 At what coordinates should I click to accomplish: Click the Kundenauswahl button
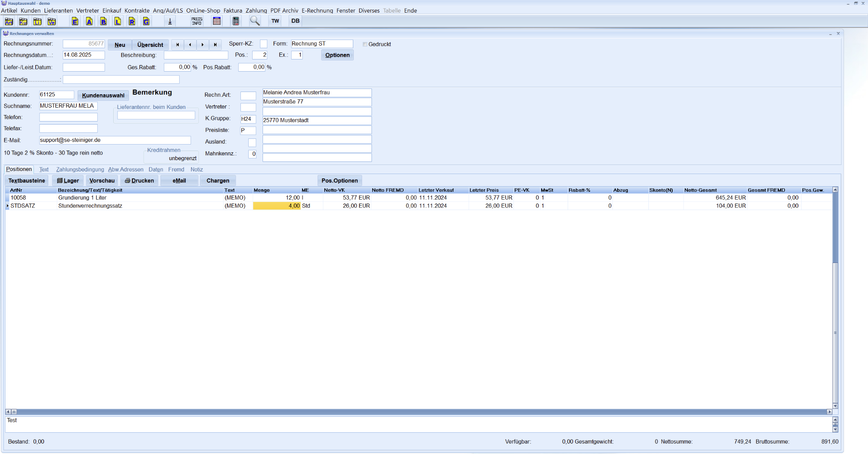coord(103,95)
